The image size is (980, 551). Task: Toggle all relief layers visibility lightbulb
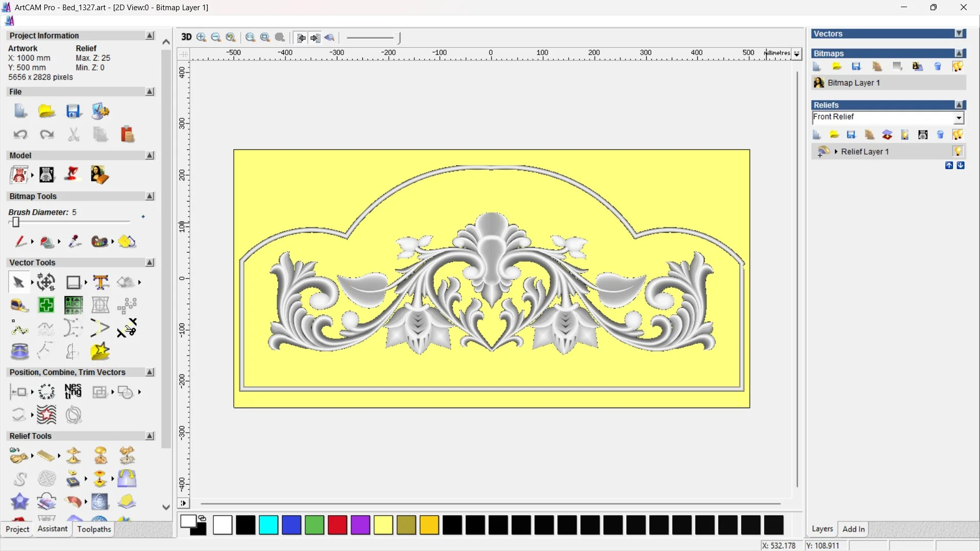point(958,135)
